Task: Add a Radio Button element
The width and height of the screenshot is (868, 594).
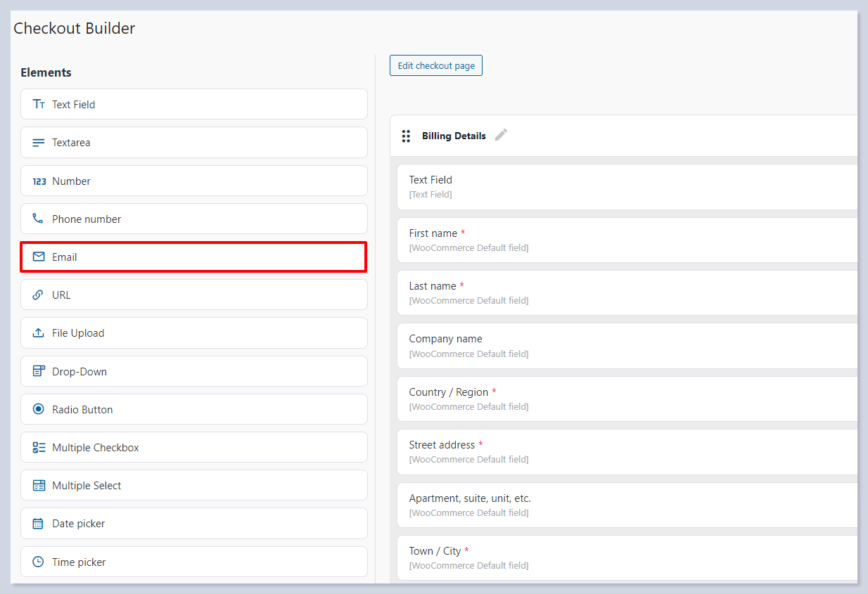Action: click(x=193, y=409)
